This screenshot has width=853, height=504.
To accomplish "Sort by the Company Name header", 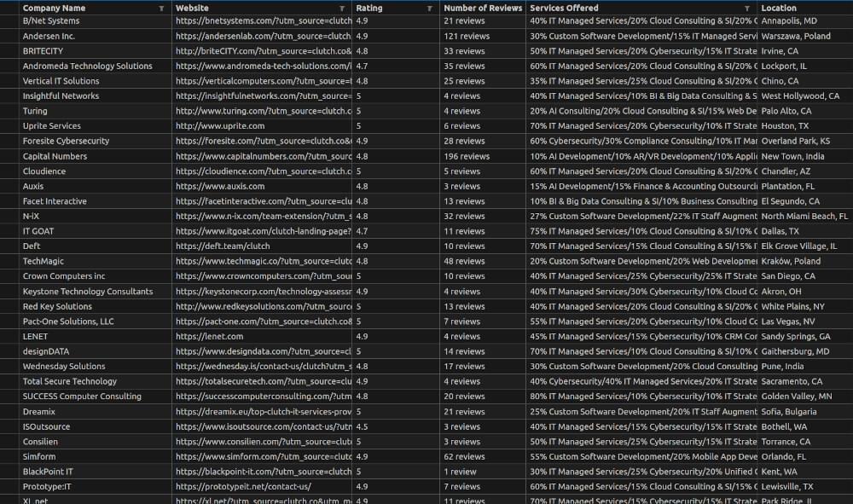I will (x=55, y=8).
